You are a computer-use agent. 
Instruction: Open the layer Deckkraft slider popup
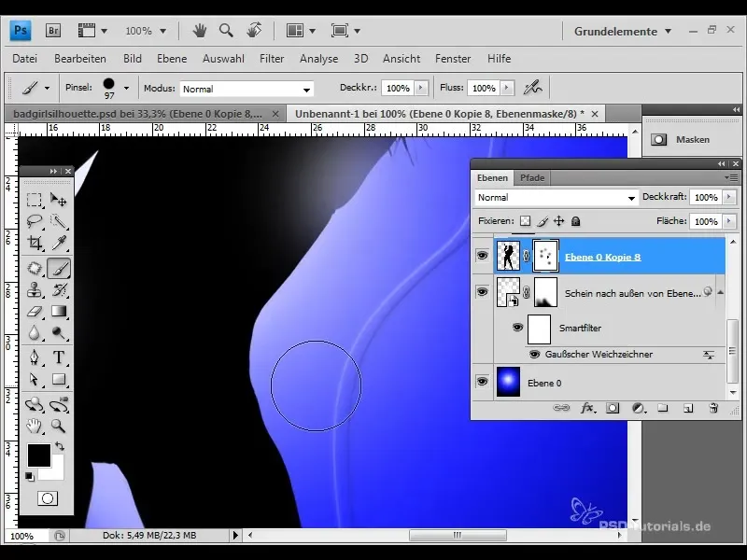pyautogui.click(x=729, y=197)
